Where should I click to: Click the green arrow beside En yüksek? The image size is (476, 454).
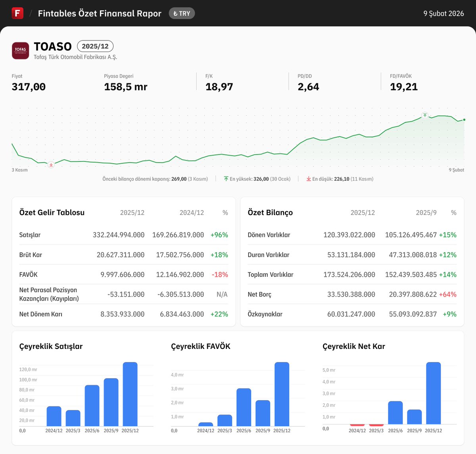tap(225, 178)
